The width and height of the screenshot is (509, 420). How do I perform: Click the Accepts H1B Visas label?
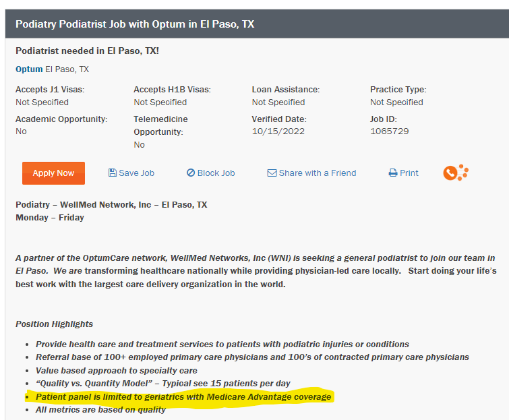[173, 89]
